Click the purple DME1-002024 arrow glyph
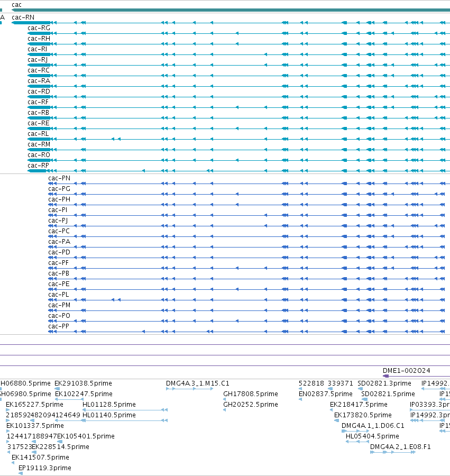Screen dimensions: 450x476 coord(385,376)
